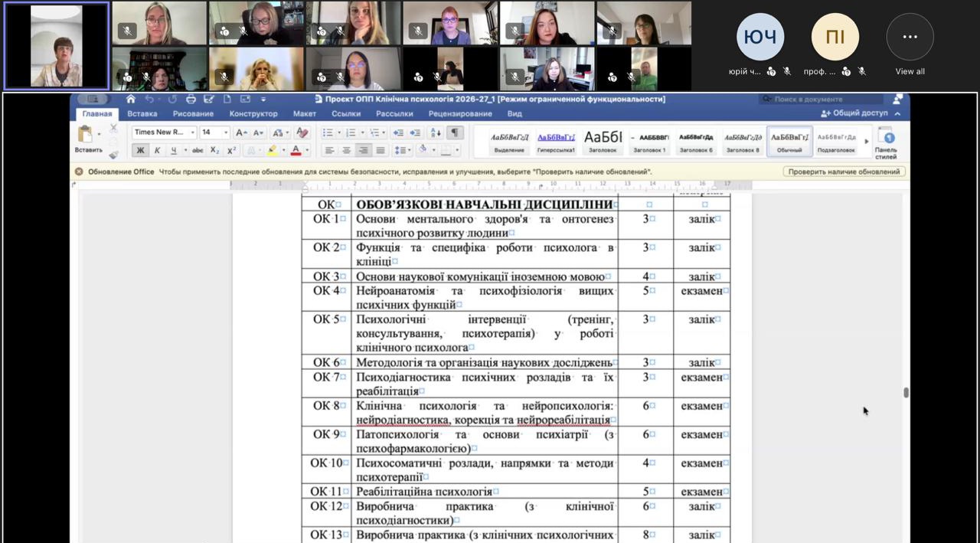980x543 pixels.
Task: Open the Styles Pane (Панель стилей)
Action: [x=886, y=142]
